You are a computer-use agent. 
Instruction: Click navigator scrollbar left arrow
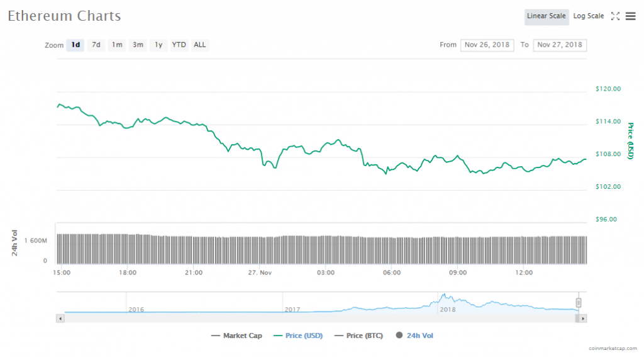point(60,318)
